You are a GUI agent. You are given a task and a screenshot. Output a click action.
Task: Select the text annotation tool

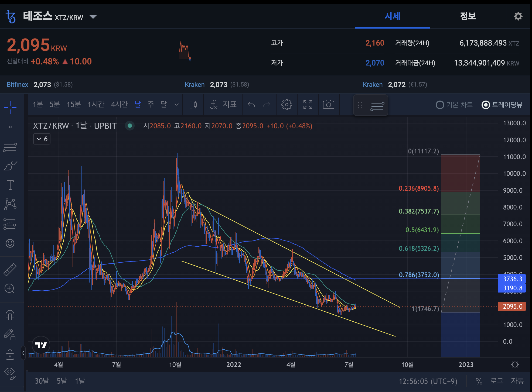click(10, 185)
